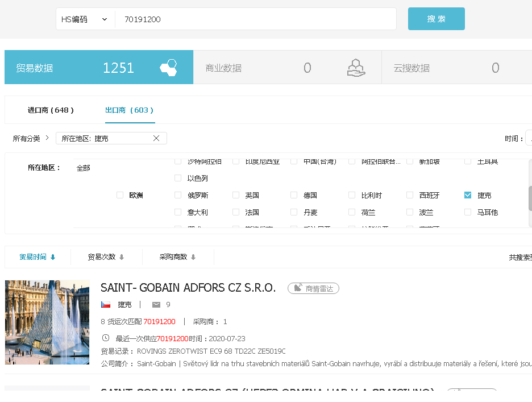Click the region list scrollbar thumb
532x402 pixels.
tap(530, 198)
